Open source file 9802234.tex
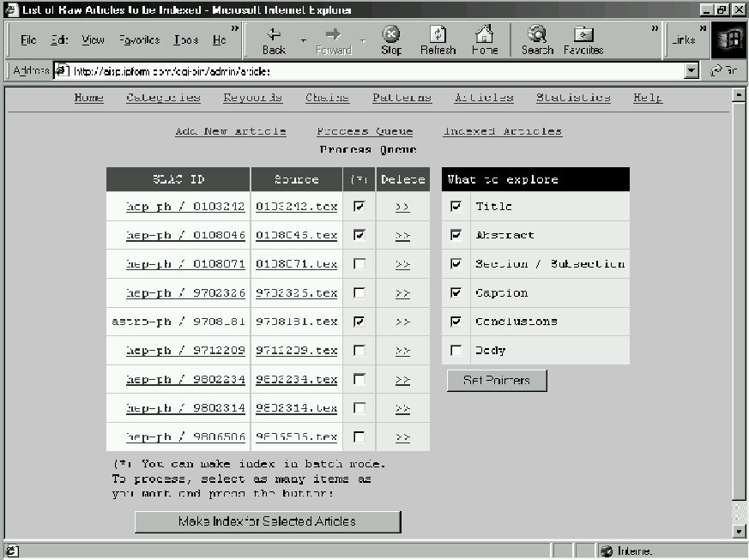Viewport: 749px width, 560px height. point(296,380)
